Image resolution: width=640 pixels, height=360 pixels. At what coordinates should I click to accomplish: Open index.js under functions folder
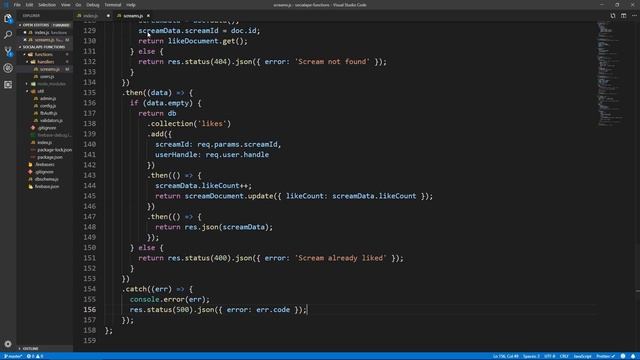(x=44, y=142)
